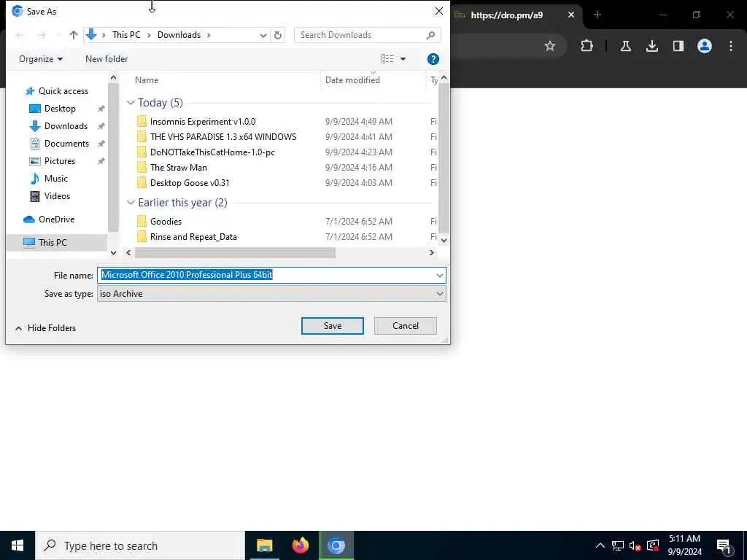This screenshot has width=747, height=560.
Task: Open the address bar history dropdown
Action: click(263, 35)
